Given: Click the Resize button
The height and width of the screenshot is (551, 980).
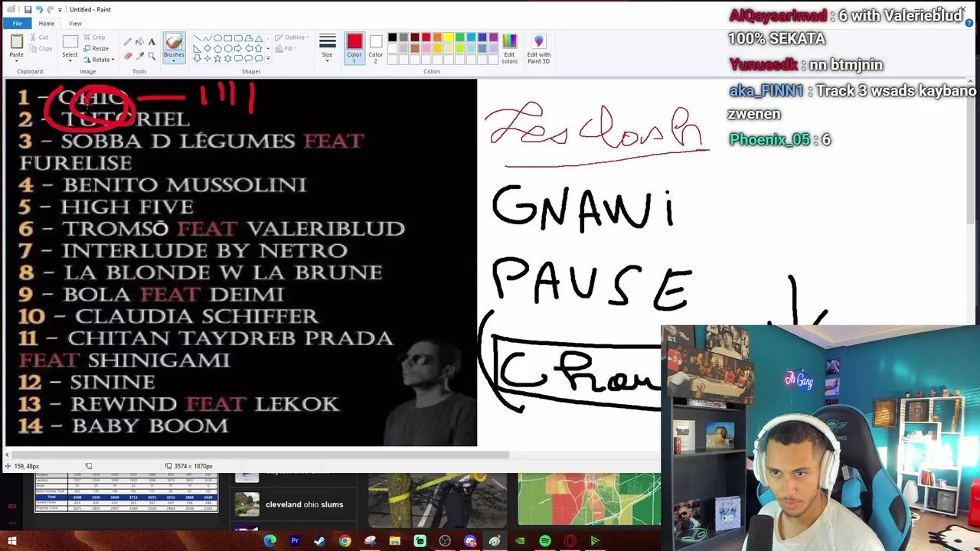Looking at the screenshot, I should point(96,48).
